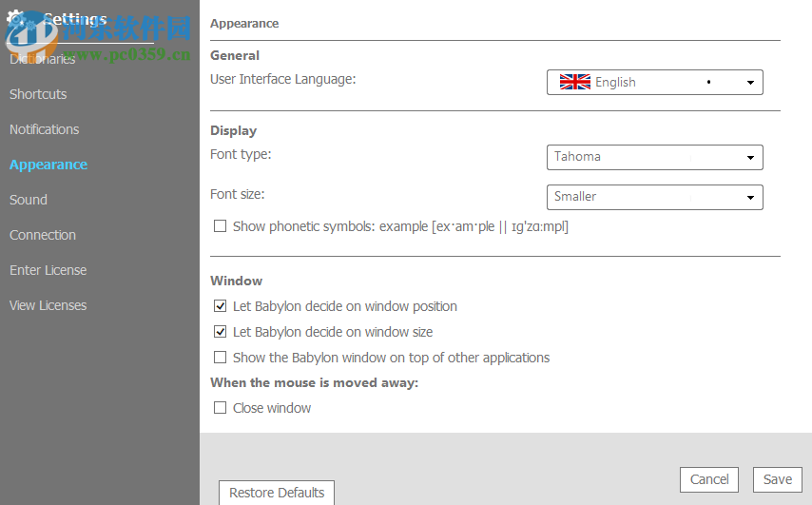Tick the Close window checkbox
This screenshot has height=505, width=812.
221,408
